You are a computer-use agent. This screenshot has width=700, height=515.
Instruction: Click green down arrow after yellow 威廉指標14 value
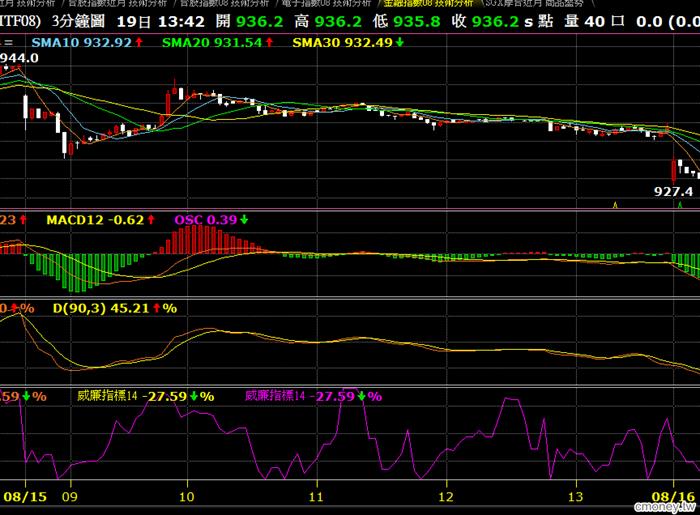point(194,396)
